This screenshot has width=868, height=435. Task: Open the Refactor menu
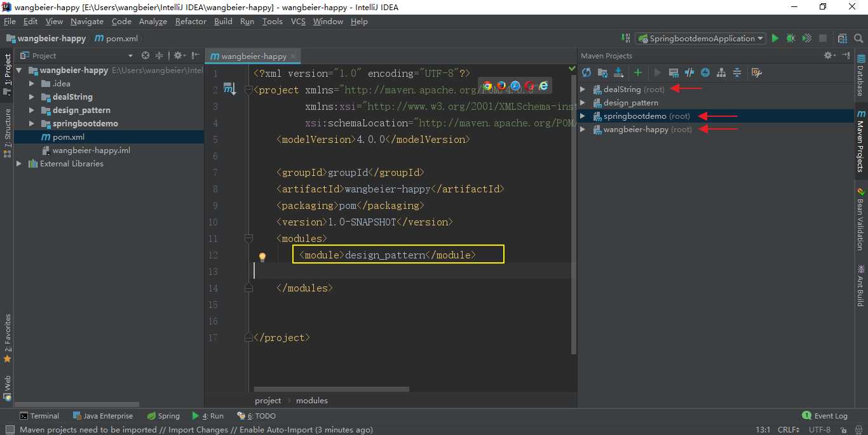(191, 22)
